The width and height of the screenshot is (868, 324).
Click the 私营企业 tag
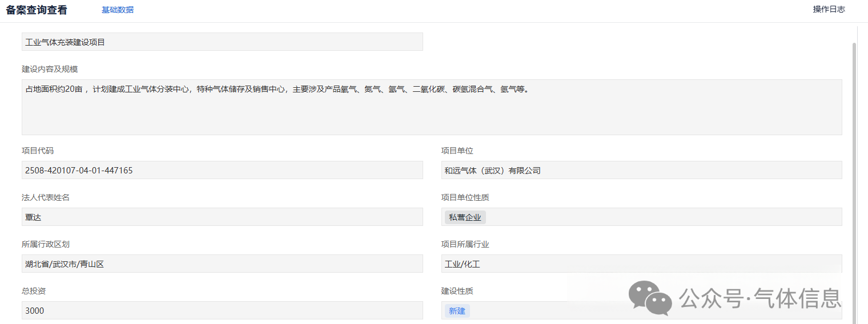[465, 217]
